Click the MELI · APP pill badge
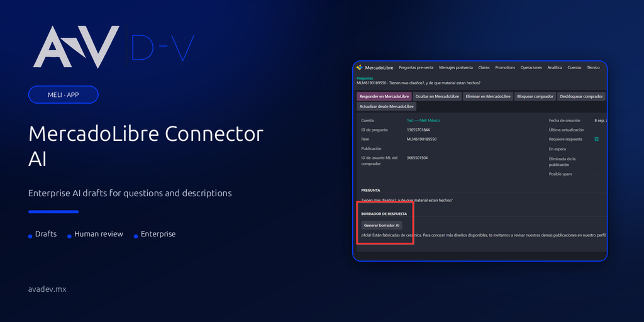This screenshot has width=644, height=322. click(64, 94)
